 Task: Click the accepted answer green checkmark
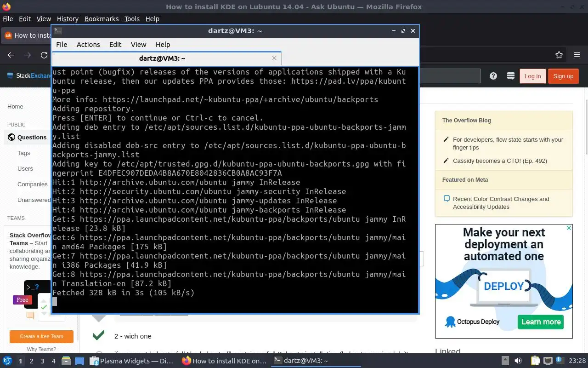coord(98,335)
